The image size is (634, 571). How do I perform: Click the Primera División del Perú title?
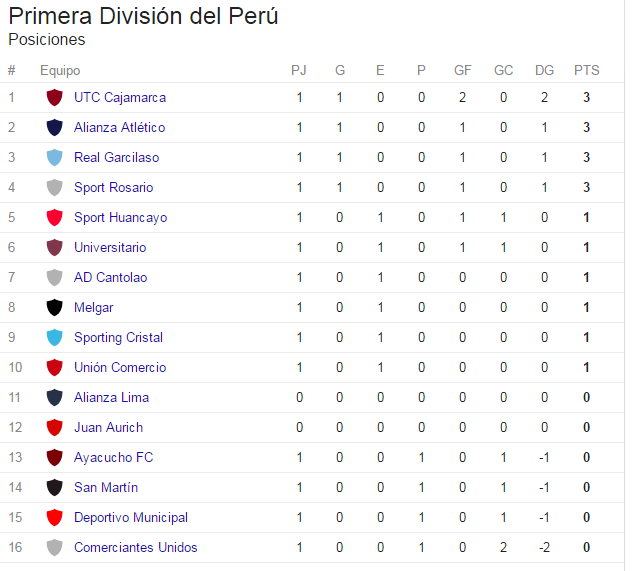(x=143, y=17)
